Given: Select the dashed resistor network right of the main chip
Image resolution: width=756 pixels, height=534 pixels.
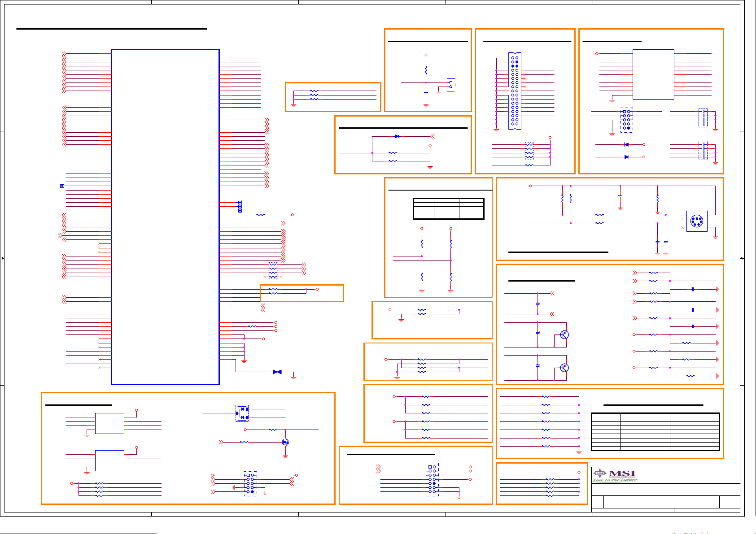Looking at the screenshot, I should coord(273,270).
